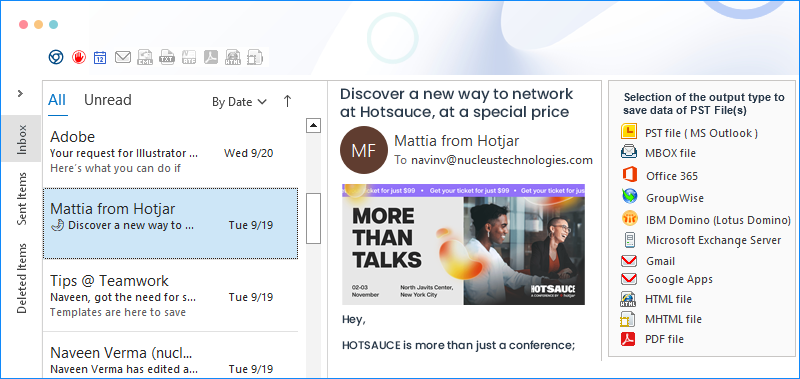Click the message list scrollbar up arrow
Viewport: 800px width, 379px height.
pyautogui.click(x=313, y=125)
